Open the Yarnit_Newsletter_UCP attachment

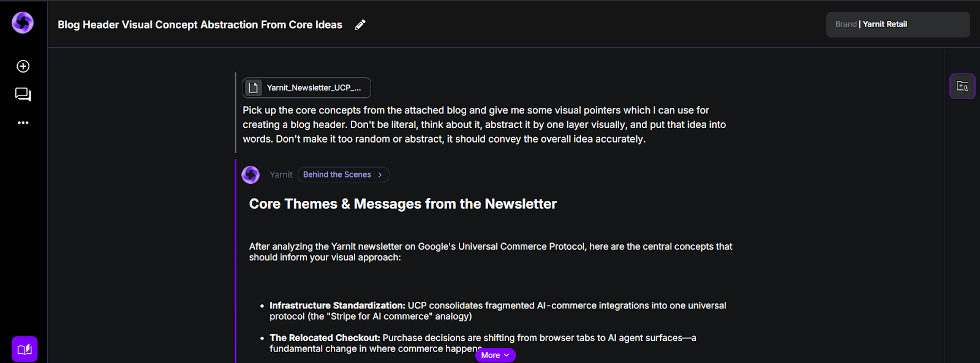307,88
